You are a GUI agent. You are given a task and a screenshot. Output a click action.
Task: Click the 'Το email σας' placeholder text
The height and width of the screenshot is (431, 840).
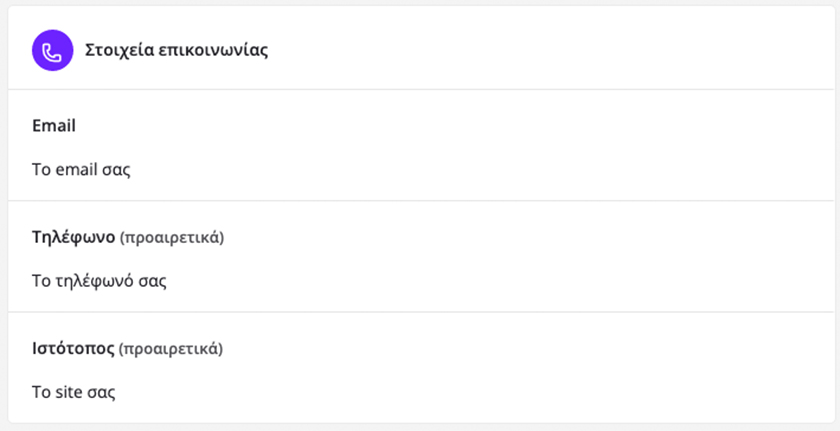tap(82, 169)
